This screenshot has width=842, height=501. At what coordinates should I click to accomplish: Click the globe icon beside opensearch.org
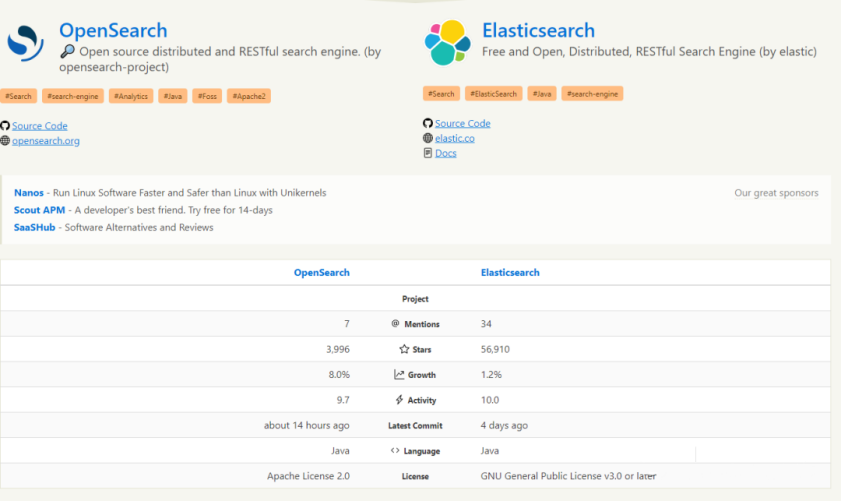pyautogui.click(x=5, y=141)
